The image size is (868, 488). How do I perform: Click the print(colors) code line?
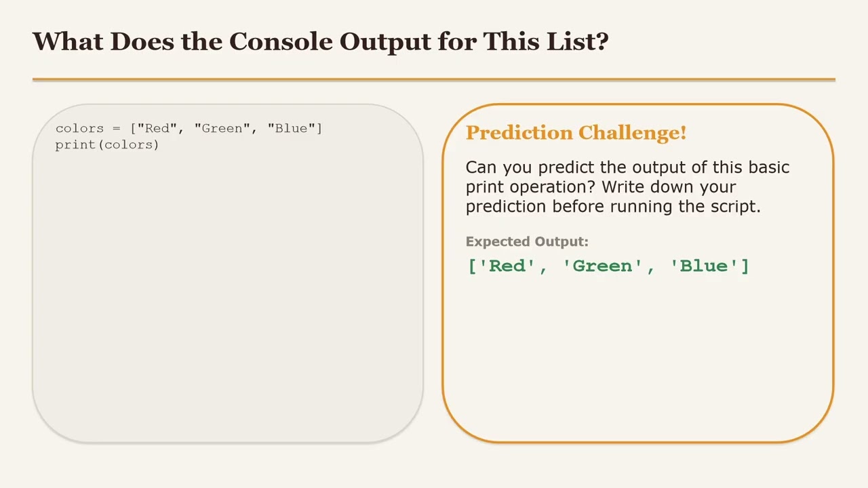[107, 144]
